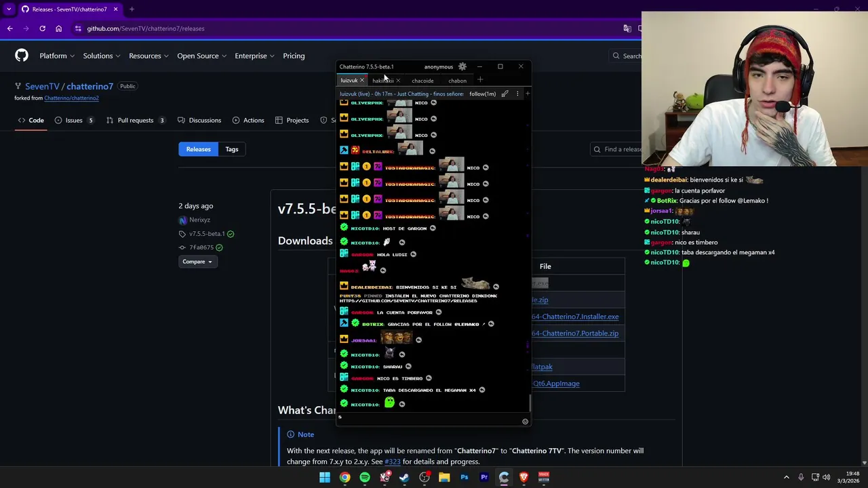Open the Code tab
Image resolution: width=868 pixels, height=488 pixels.
click(31, 120)
